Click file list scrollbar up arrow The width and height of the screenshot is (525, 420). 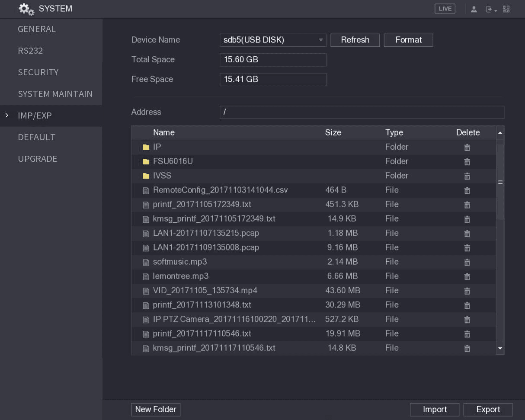click(x=500, y=132)
